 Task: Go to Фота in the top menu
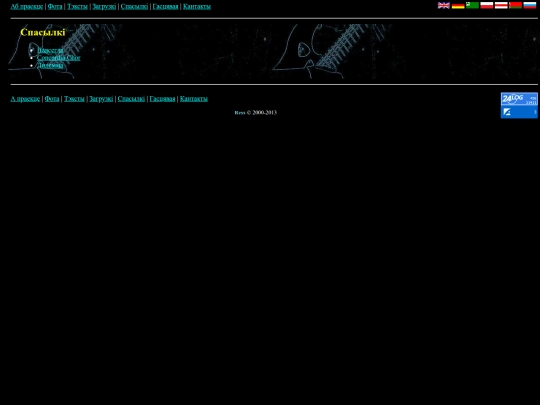[x=55, y=6]
